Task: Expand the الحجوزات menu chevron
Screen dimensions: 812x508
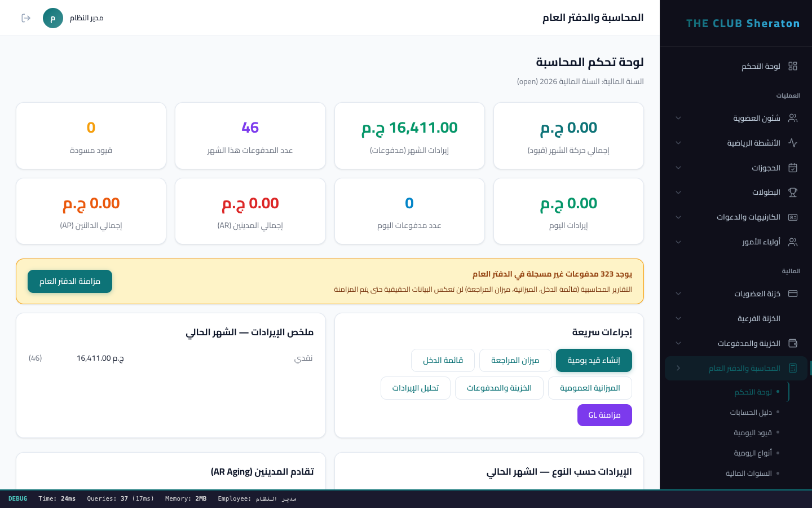Action: 678,168
